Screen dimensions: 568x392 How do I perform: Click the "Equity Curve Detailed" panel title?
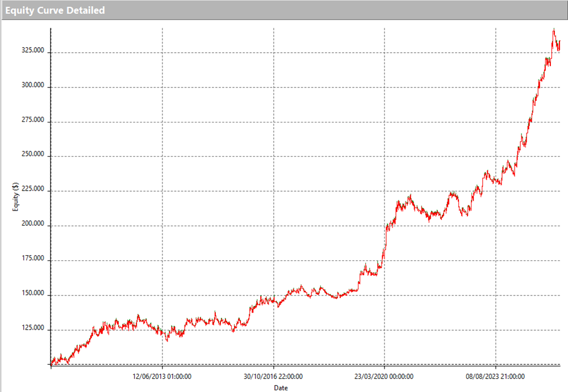point(55,10)
